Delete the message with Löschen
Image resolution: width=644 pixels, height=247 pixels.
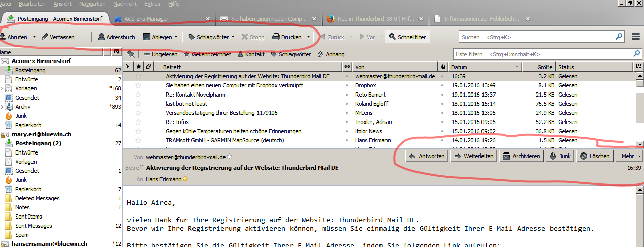[595, 156]
